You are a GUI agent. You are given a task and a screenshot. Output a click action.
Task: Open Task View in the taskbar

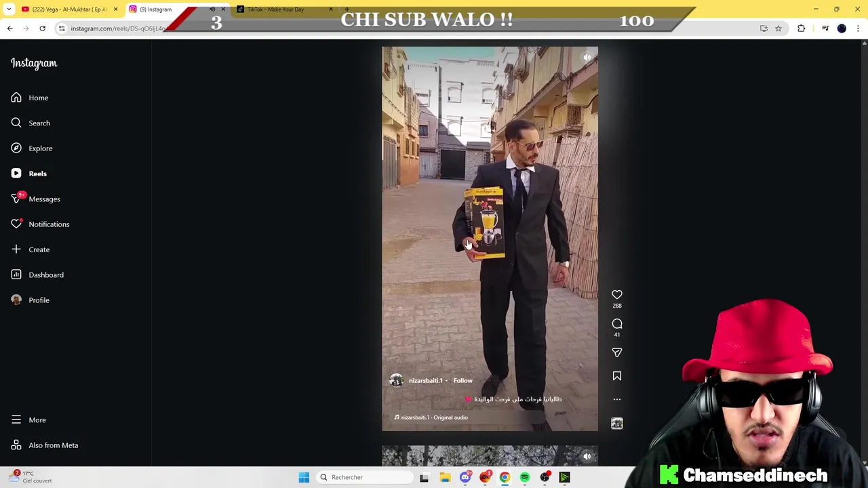424,477
